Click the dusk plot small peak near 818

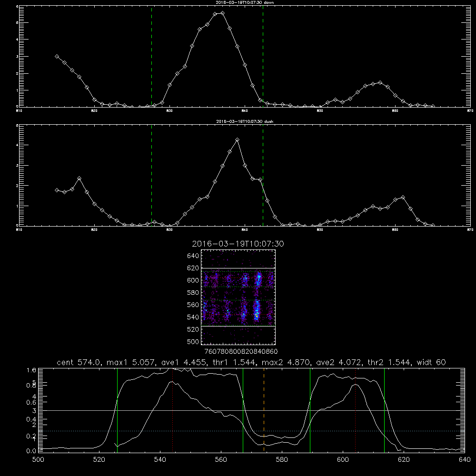tap(79, 178)
